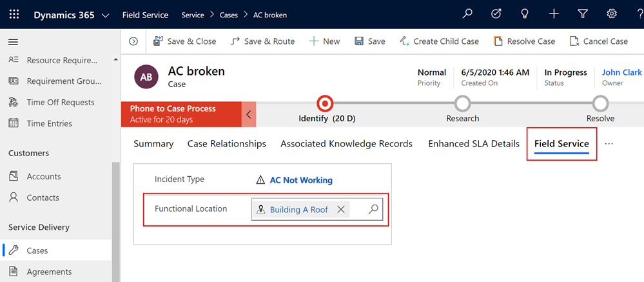Open the assistant lightbulb icon

click(525, 14)
